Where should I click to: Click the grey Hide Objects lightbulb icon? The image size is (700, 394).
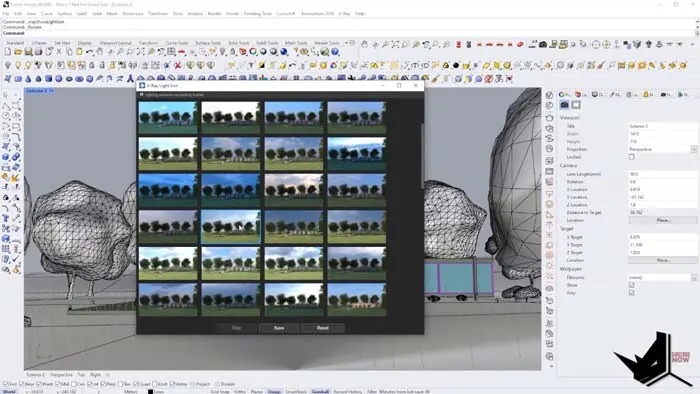coord(8,65)
